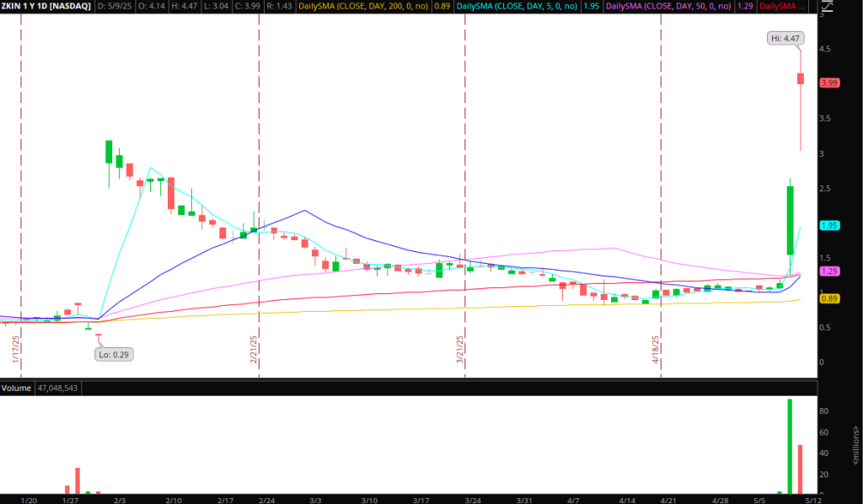Click the 1/17/25 expiration date marker

pos(16,350)
